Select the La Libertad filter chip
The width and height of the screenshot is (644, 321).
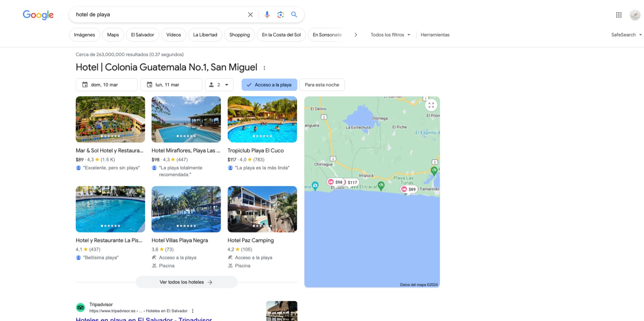[205, 35]
